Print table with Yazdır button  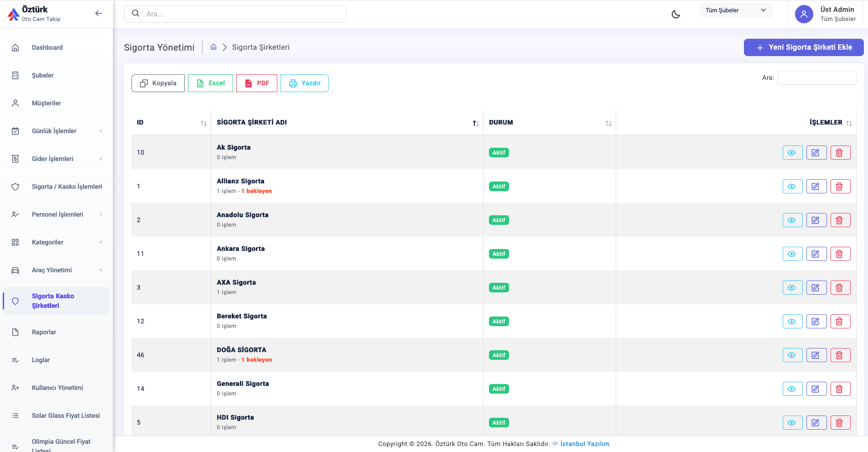(305, 83)
